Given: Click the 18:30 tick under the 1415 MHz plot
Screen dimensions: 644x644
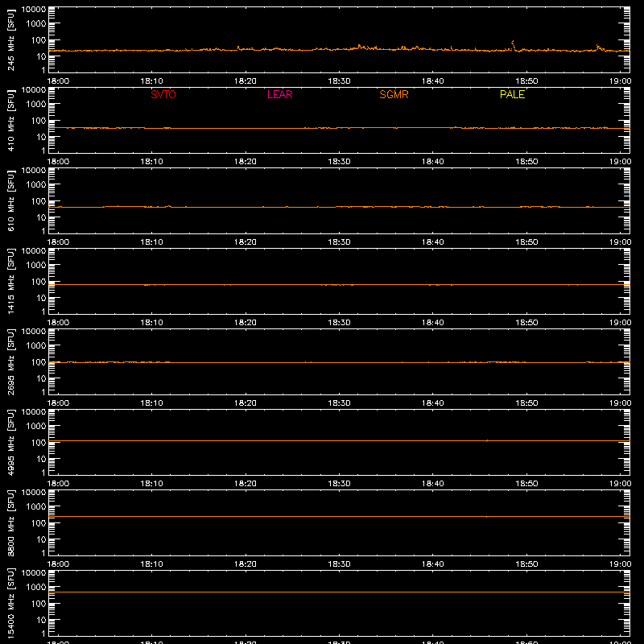Looking at the screenshot, I should click(x=339, y=323).
